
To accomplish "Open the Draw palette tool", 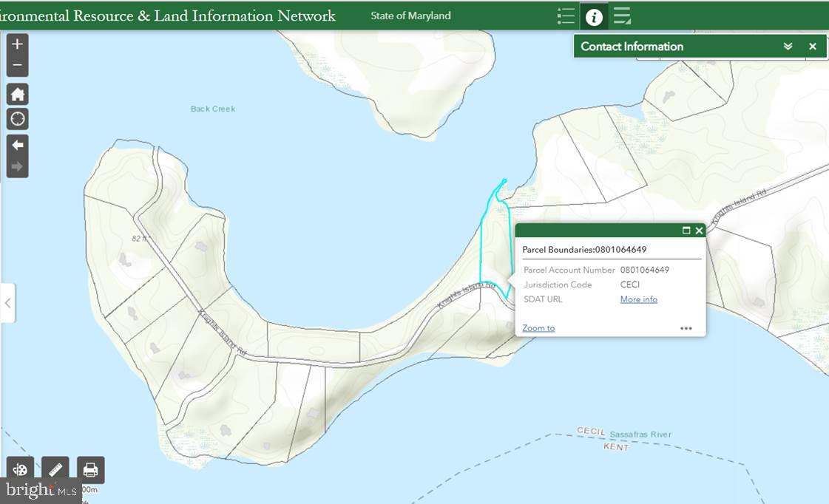I will point(21,470).
